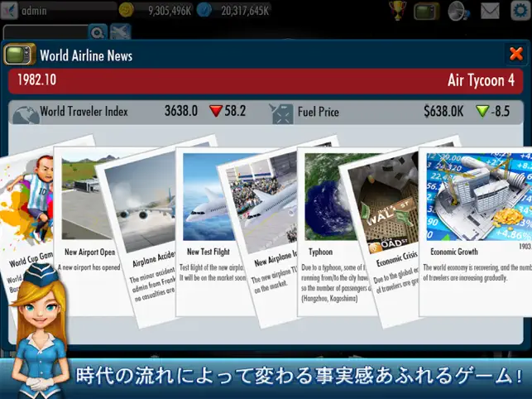Open the trophy achievements icon

tap(397, 11)
